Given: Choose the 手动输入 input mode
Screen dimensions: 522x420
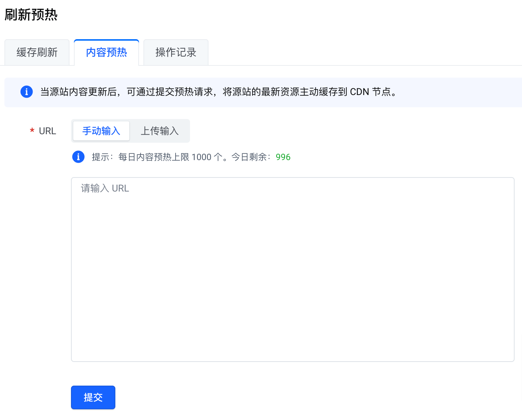Looking at the screenshot, I should point(101,131).
